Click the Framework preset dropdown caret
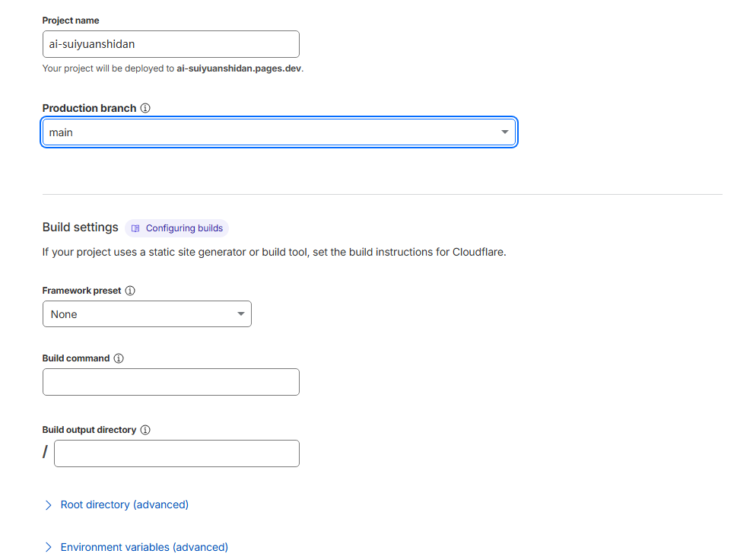Viewport: 737px width, 560px height. (240, 314)
